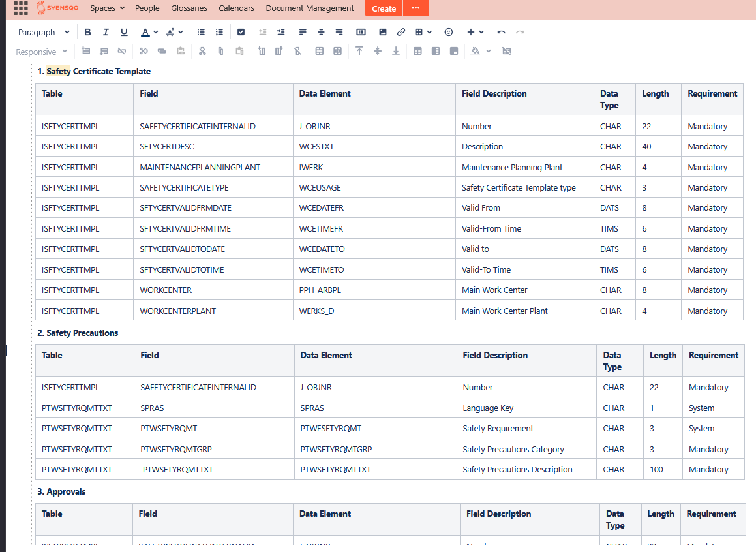This screenshot has width=756, height=552.
Task: Open the emoji picker
Action: pos(449,32)
